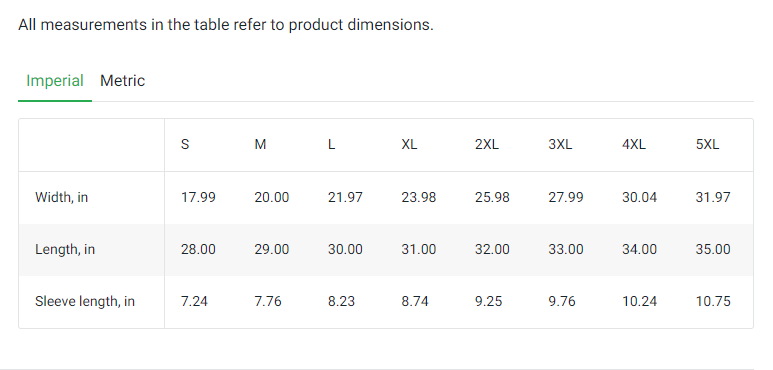Click length value 35.00 for 5XL

pyautogui.click(x=713, y=249)
